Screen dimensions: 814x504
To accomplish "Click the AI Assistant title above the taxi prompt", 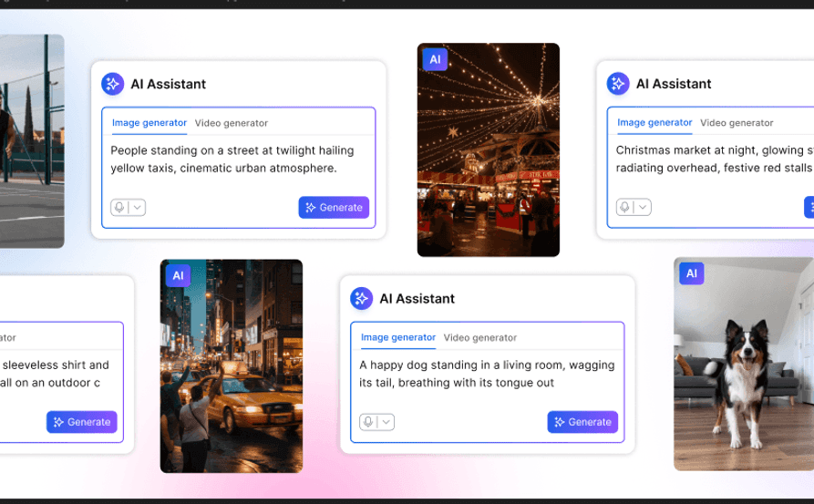I will tap(169, 84).
